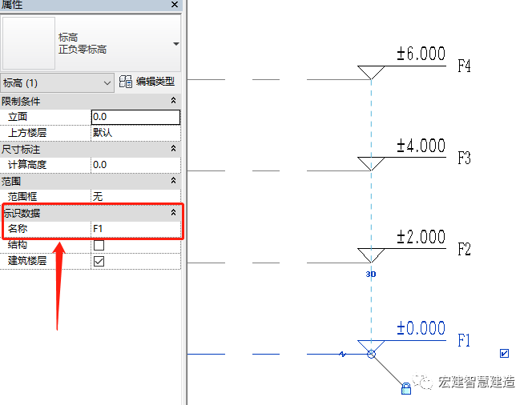The image size is (532, 405).
Task: Click the ±4.000 elevation value
Action: pos(421,146)
